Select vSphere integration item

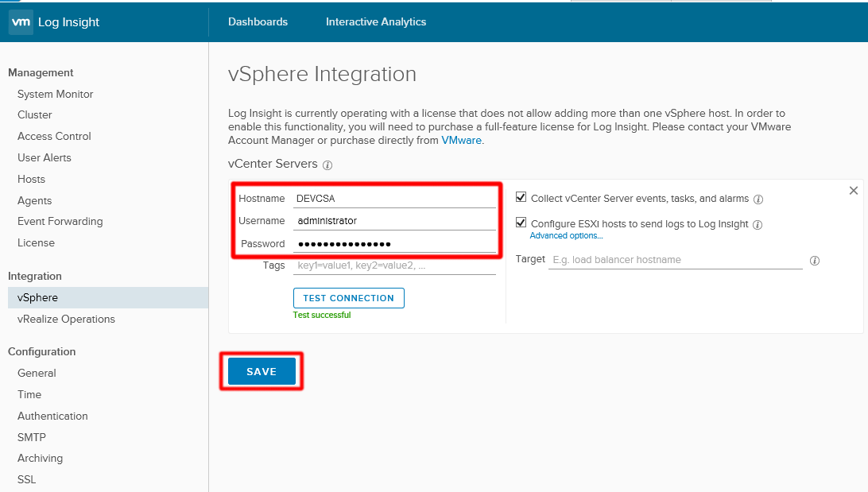pyautogui.click(x=108, y=298)
